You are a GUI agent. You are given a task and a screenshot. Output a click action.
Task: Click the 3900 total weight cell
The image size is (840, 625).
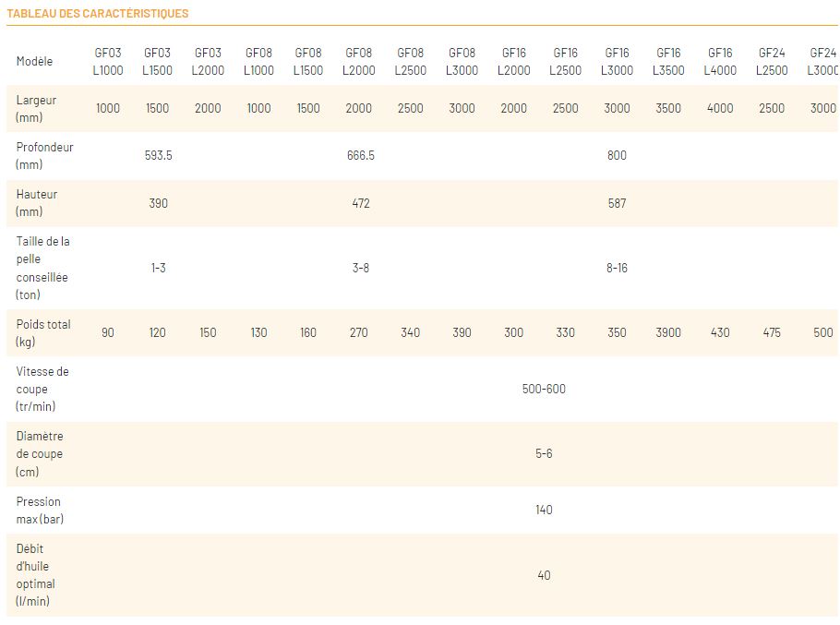[668, 333]
